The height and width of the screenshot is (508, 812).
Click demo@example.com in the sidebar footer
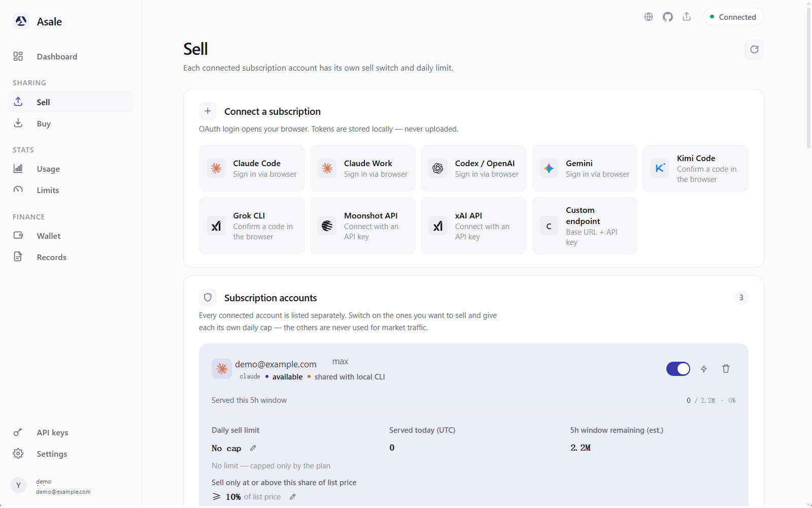pyautogui.click(x=63, y=492)
